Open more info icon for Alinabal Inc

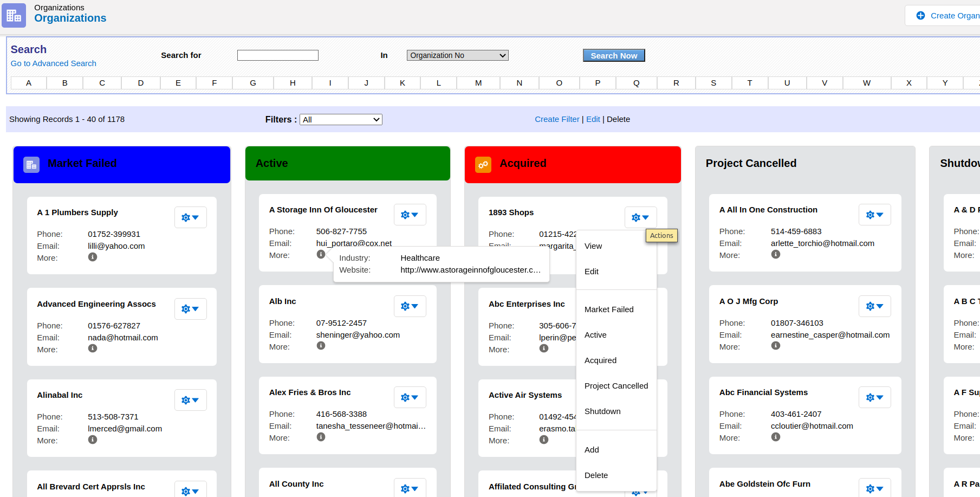(93, 440)
